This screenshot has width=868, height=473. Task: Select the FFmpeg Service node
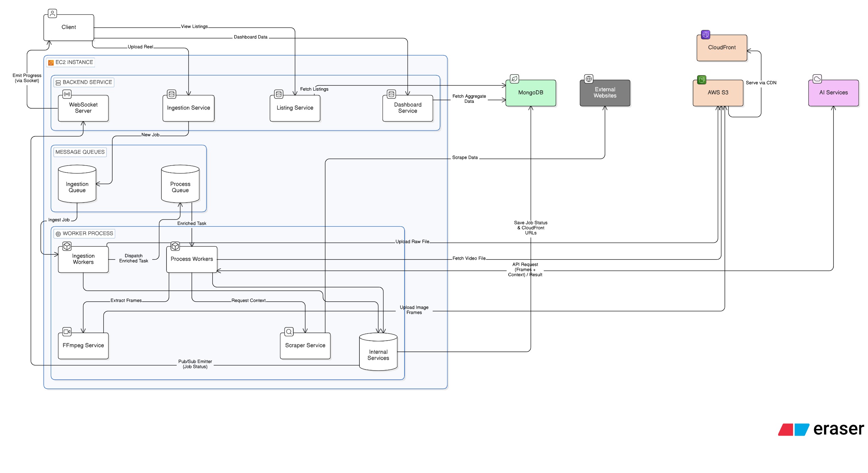click(83, 346)
